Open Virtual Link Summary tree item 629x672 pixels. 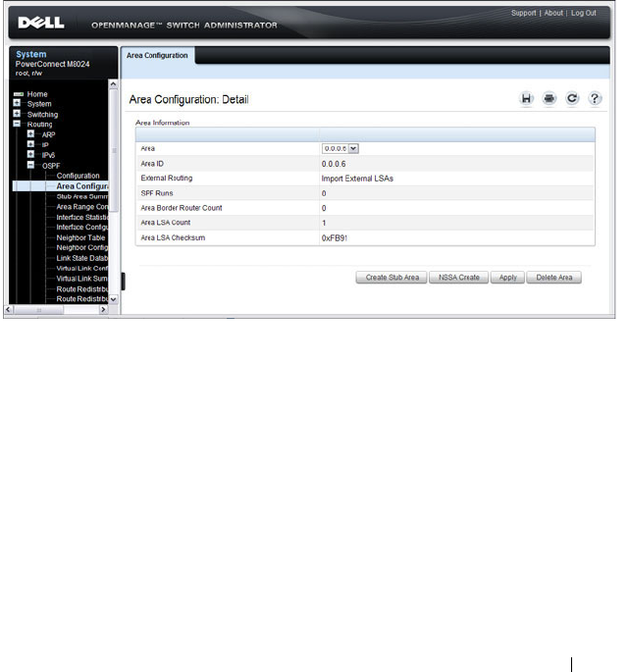[81, 279]
